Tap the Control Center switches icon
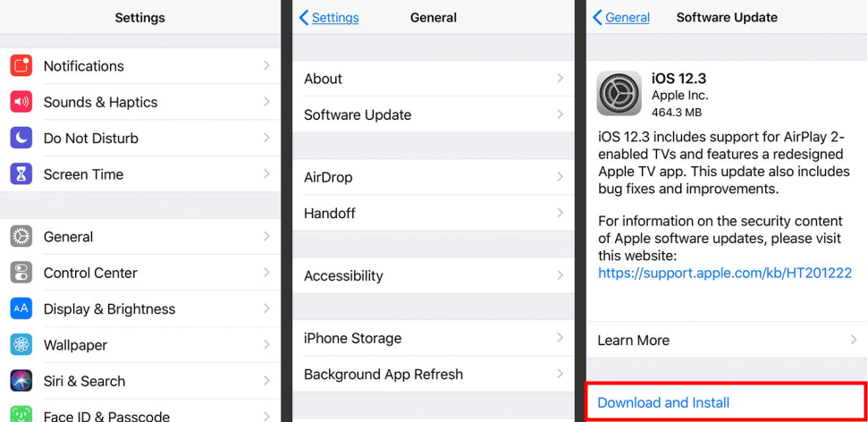The width and height of the screenshot is (868, 422). [21, 273]
